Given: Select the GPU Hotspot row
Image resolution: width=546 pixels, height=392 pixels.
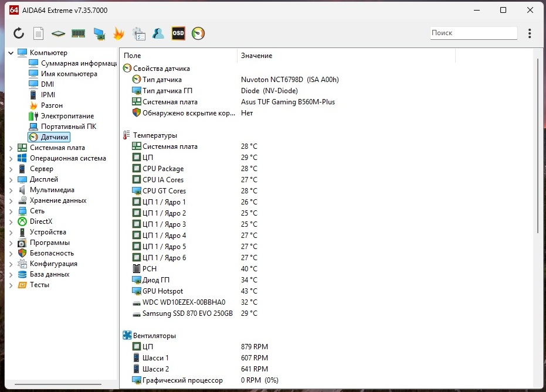Looking at the screenshot, I should (194, 291).
